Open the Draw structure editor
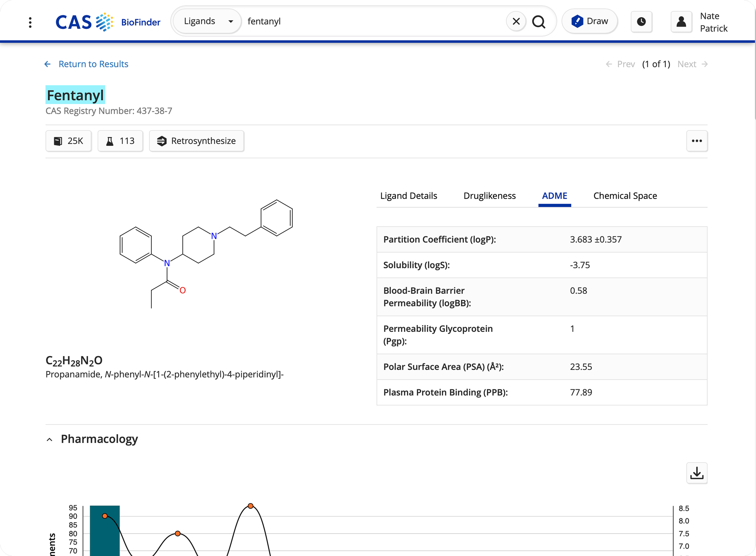Viewport: 756px width, 556px height. point(589,21)
